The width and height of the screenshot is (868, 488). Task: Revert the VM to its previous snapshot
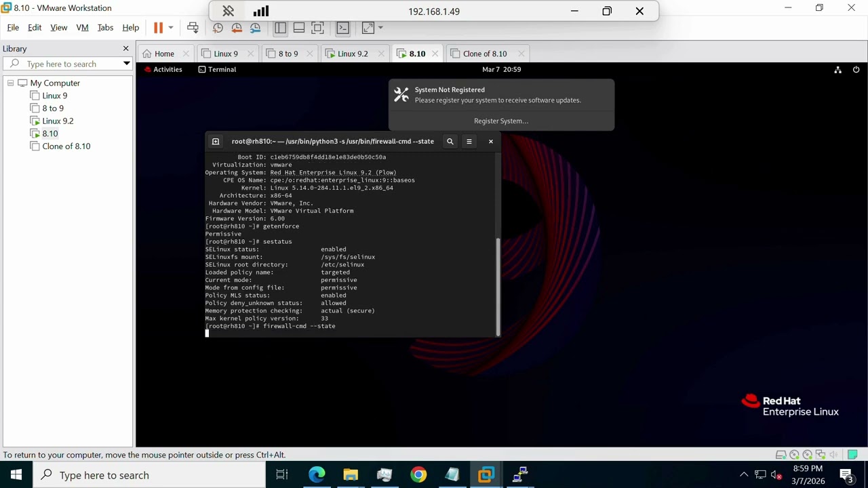tap(237, 28)
